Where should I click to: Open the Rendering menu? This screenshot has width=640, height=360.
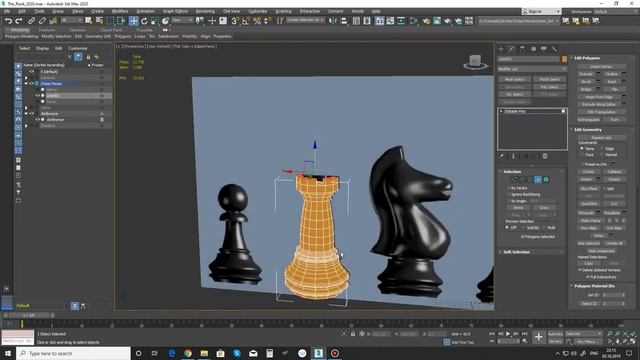pos(205,11)
